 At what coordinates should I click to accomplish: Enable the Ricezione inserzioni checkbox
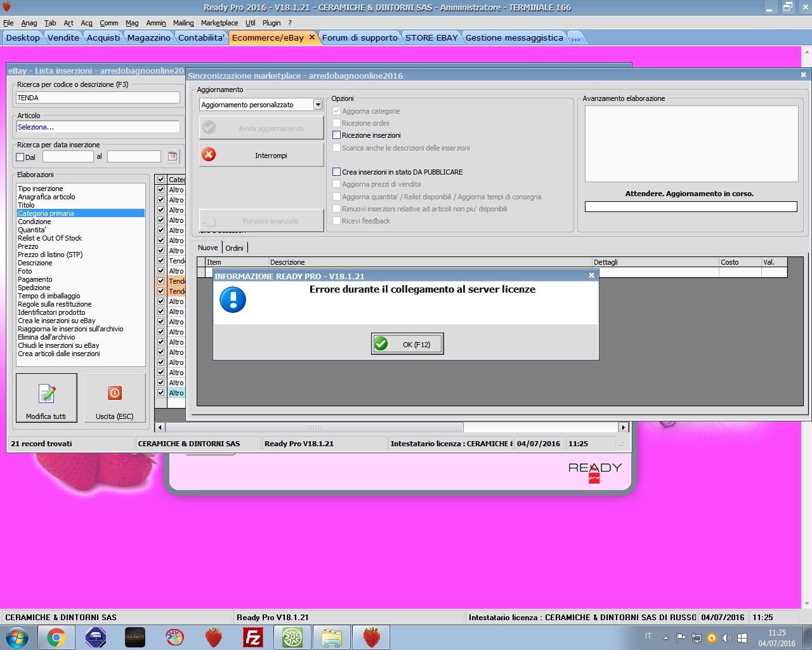pos(337,135)
